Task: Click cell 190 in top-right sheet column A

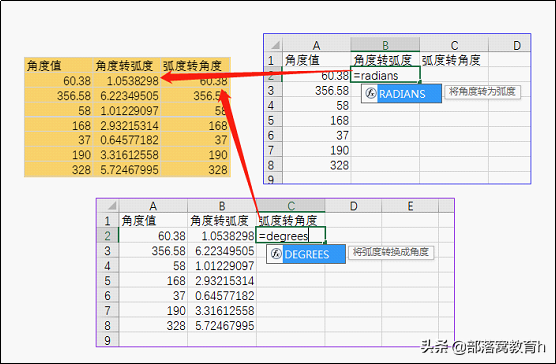Action: pyautogui.click(x=317, y=150)
